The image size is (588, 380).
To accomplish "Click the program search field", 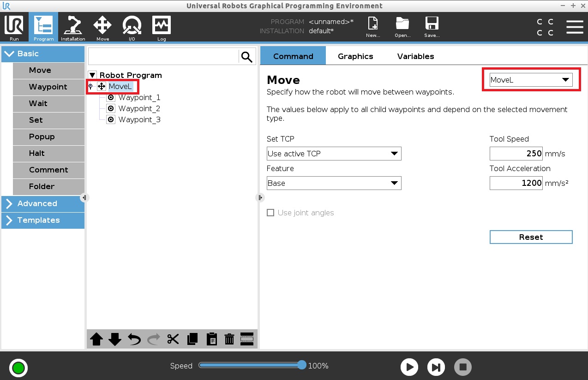I will [163, 57].
